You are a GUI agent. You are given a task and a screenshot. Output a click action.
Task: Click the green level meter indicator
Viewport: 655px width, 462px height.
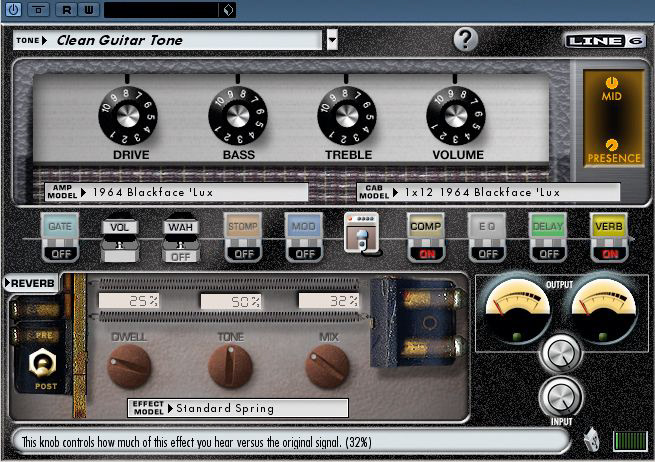point(630,441)
